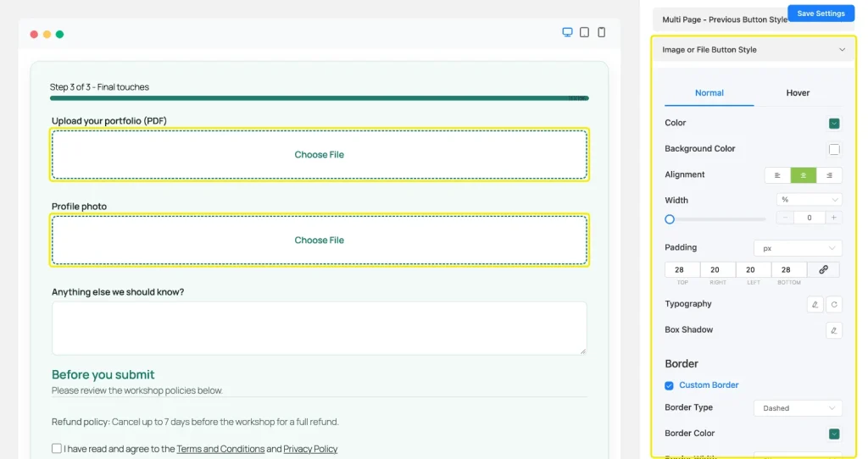Choose File for Profile photo
Image resolution: width=868 pixels, height=459 pixels.
pyautogui.click(x=320, y=240)
